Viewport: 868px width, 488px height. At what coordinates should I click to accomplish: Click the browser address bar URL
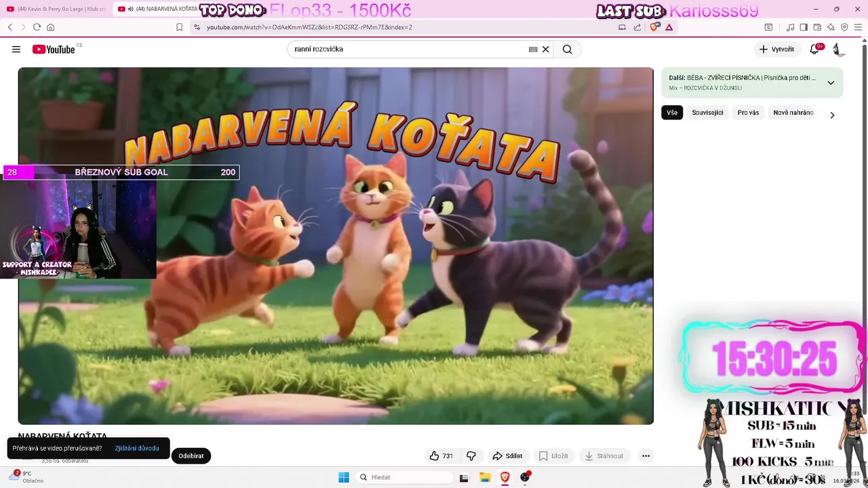309,27
